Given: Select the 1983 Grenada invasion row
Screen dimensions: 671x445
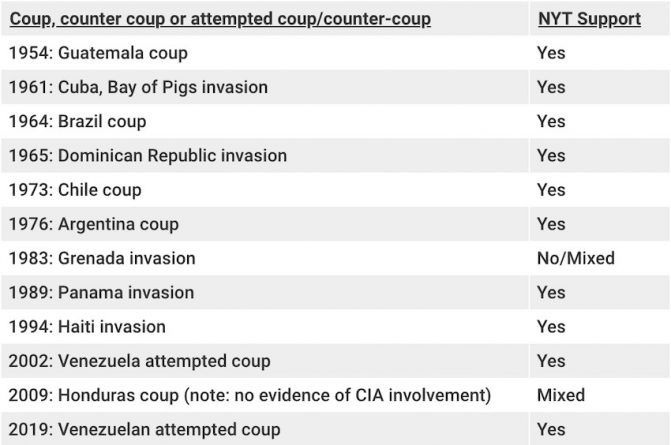Looking at the screenshot, I should [101, 258].
